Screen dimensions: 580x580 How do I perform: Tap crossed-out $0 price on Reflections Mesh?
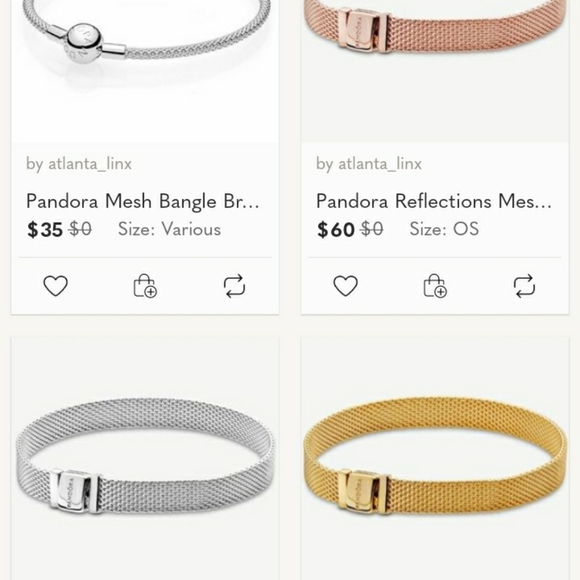pyautogui.click(x=372, y=229)
